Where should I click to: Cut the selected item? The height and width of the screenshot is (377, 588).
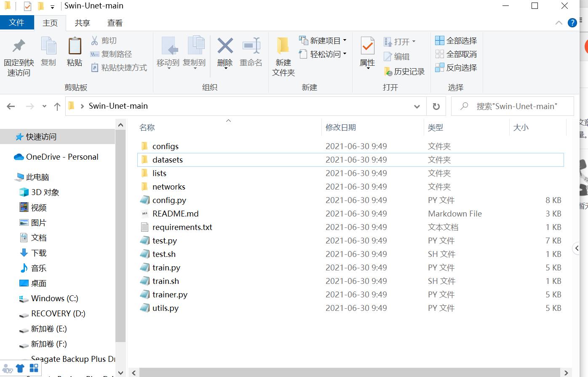[104, 40]
